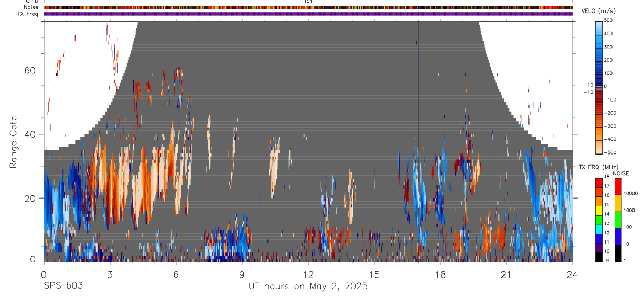Viewport: 644px width, 297px height.
Task: Click the '40' Range Gate axis tick
Action: point(30,134)
